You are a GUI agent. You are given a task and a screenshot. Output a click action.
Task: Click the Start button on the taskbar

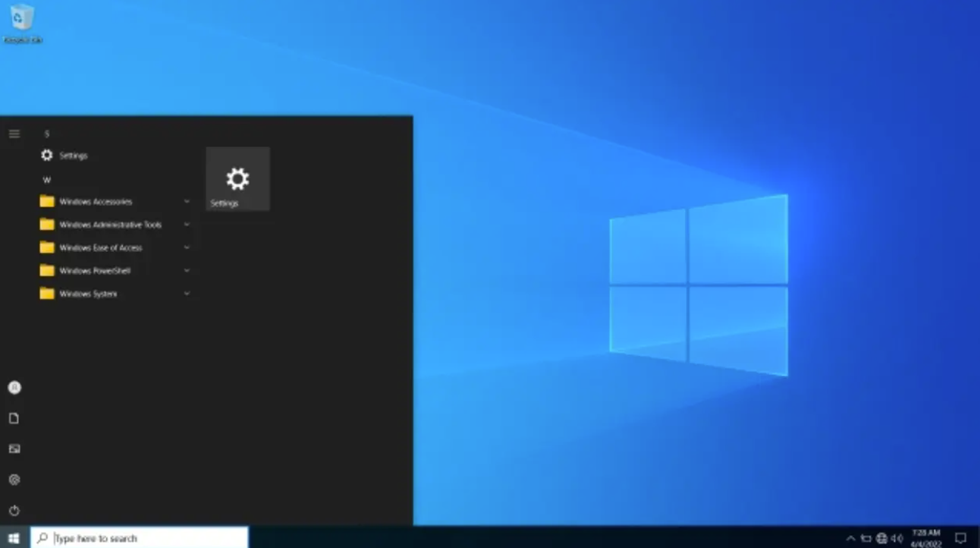(x=13, y=537)
